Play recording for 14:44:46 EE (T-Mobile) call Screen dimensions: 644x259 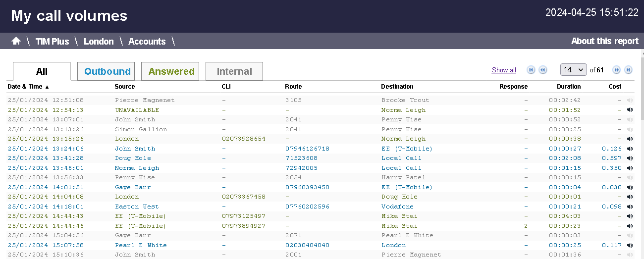630,226
